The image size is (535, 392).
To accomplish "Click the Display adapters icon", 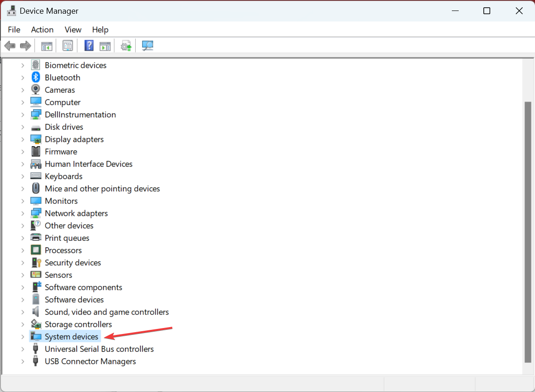I will [x=36, y=139].
